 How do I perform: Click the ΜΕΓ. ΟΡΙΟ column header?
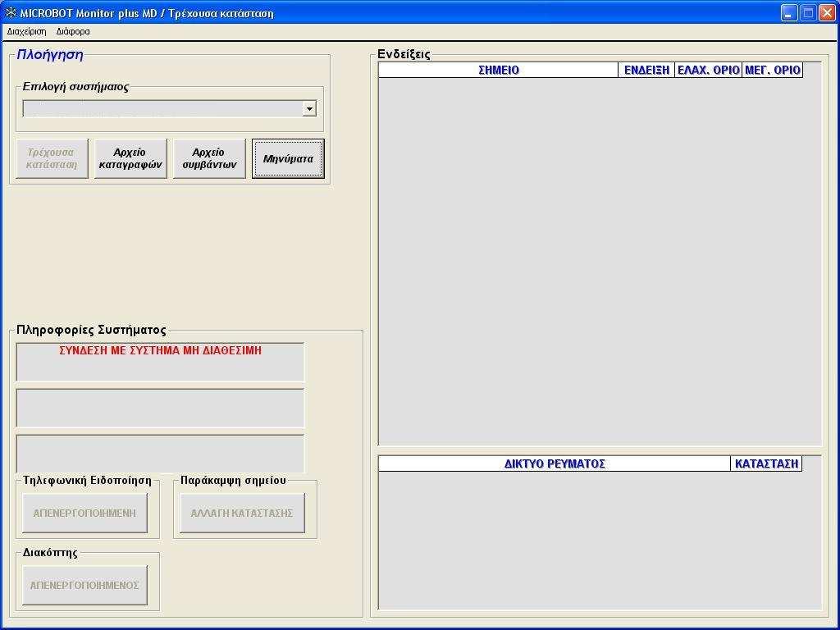772,71
